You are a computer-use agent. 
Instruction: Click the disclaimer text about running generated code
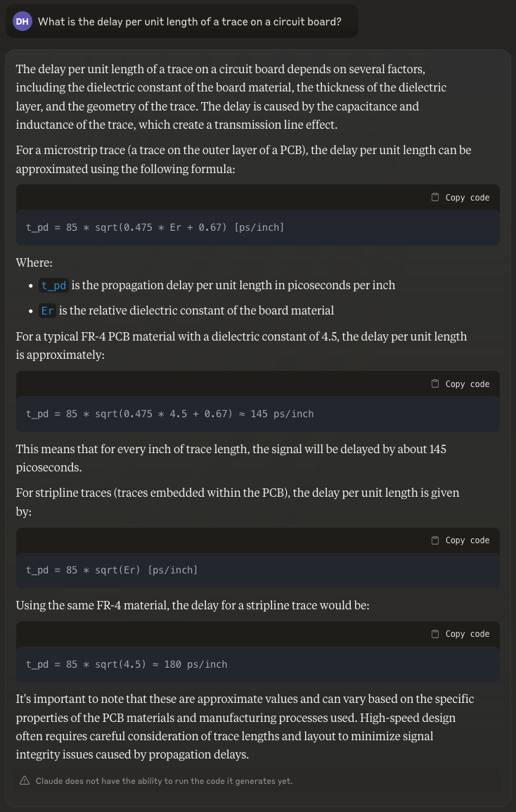(164, 780)
